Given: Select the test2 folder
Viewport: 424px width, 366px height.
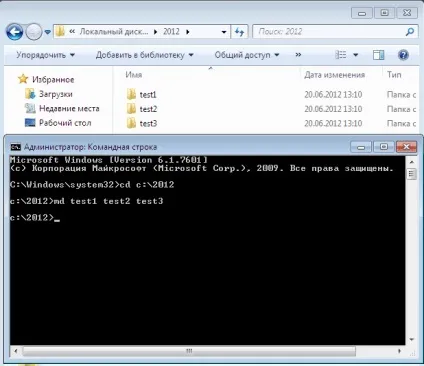Looking at the screenshot, I should click(x=148, y=109).
